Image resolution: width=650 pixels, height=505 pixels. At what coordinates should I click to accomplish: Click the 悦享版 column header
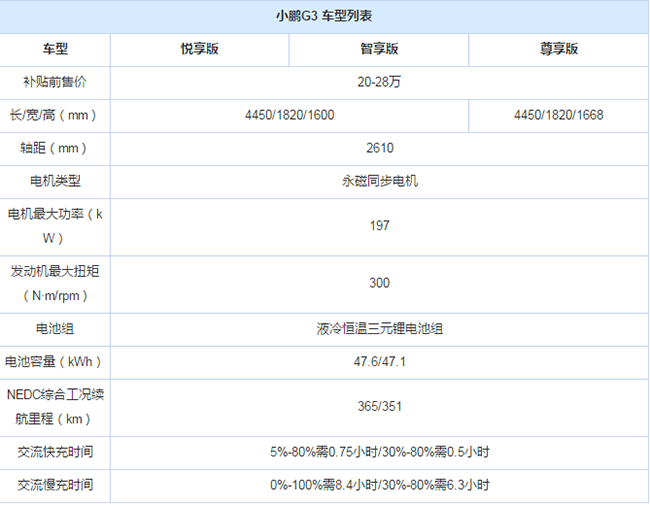199,49
